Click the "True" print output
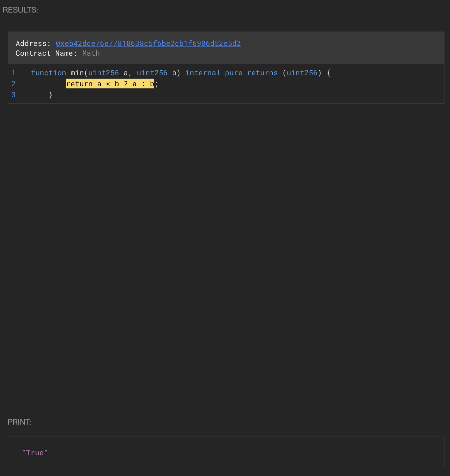 coord(35,453)
